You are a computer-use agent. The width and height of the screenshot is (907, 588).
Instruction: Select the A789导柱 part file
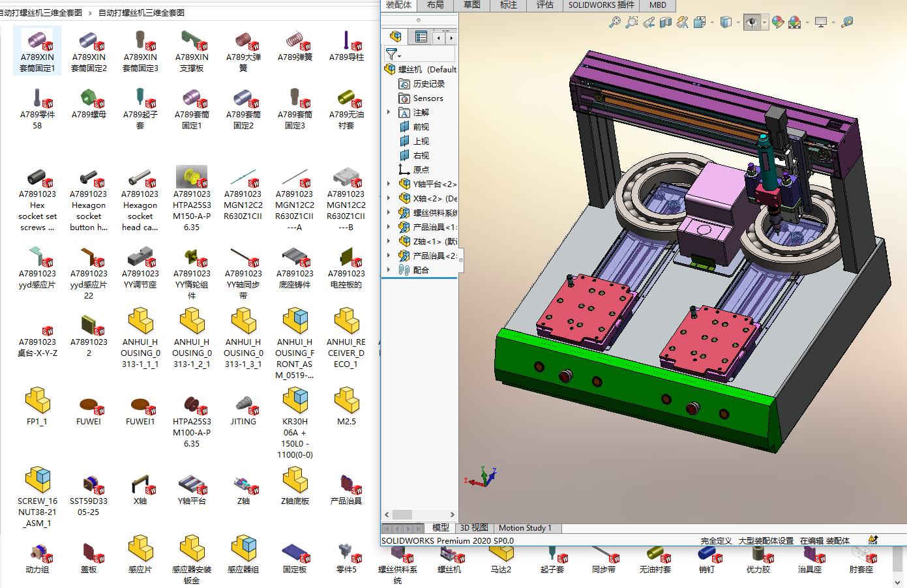[346, 46]
